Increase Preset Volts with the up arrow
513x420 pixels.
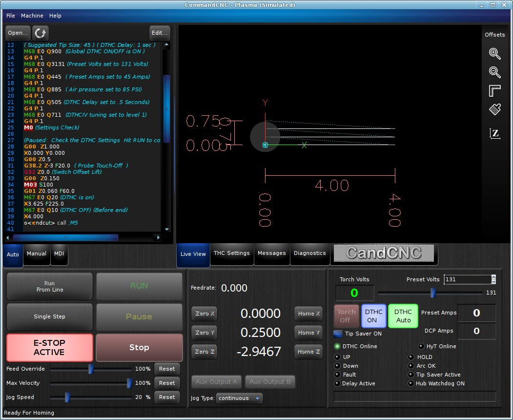click(x=493, y=277)
